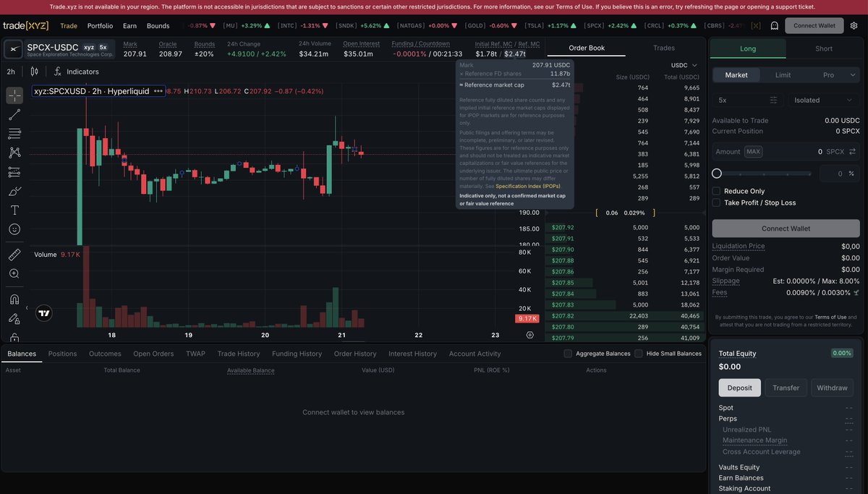The width and height of the screenshot is (868, 494).
Task: Open the leverage adjust sliders icon
Action: [774, 100]
